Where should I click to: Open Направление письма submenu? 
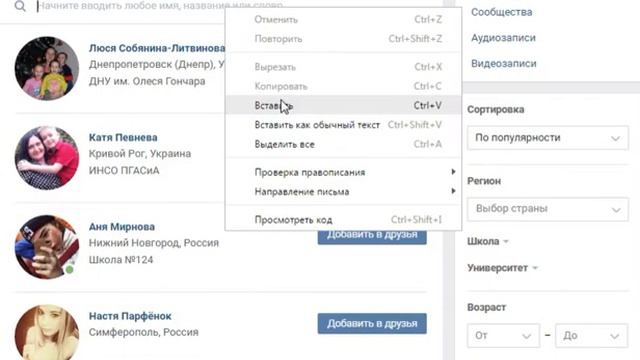pyautogui.click(x=343, y=191)
